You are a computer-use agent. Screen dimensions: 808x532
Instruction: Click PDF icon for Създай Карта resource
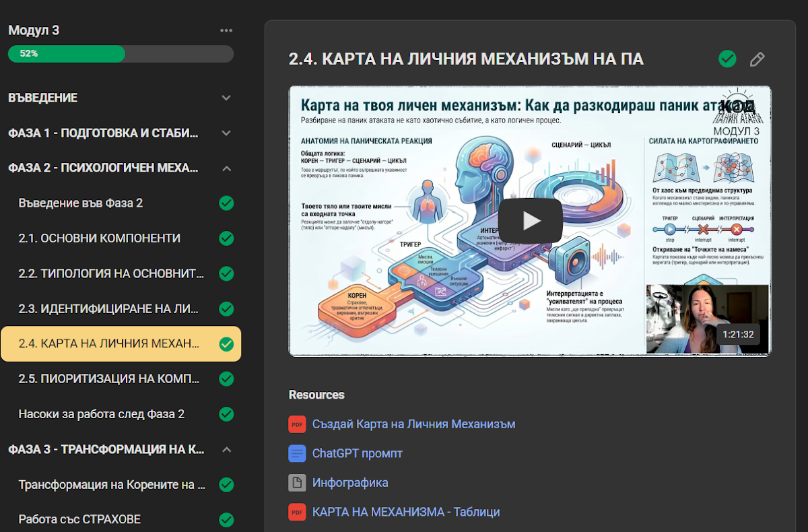click(x=297, y=424)
